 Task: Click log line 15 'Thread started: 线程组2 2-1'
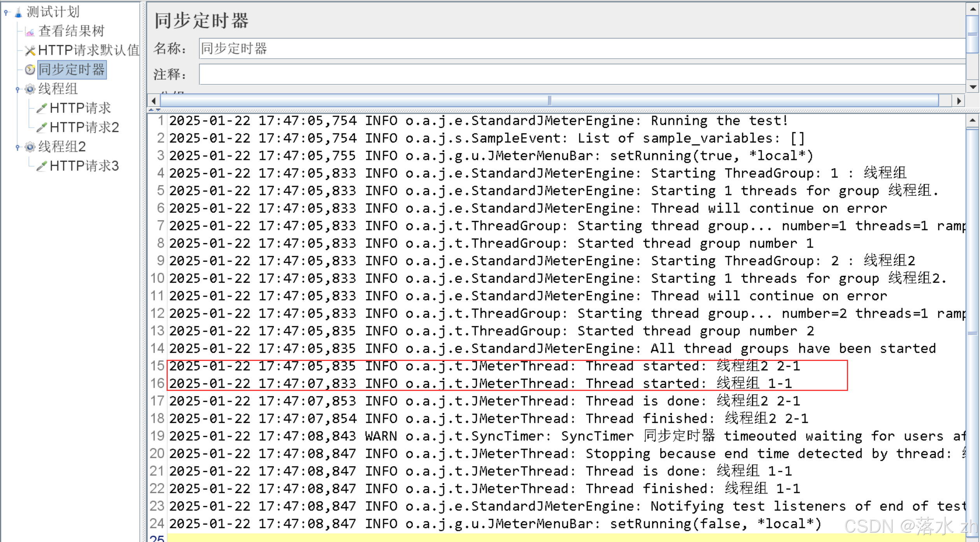(x=485, y=366)
